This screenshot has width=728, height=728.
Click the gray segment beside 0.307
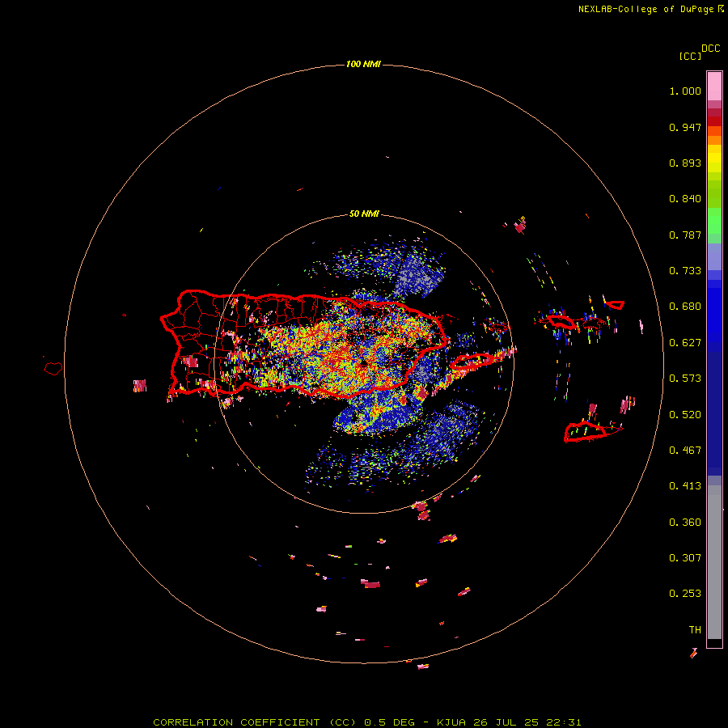point(714,562)
